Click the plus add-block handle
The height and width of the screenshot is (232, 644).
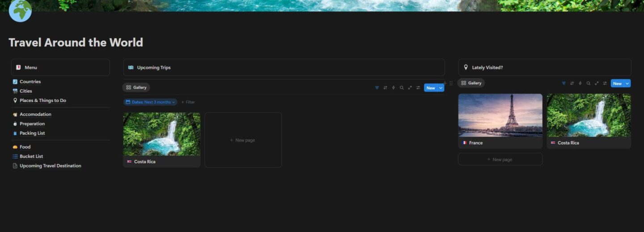pos(445,83)
